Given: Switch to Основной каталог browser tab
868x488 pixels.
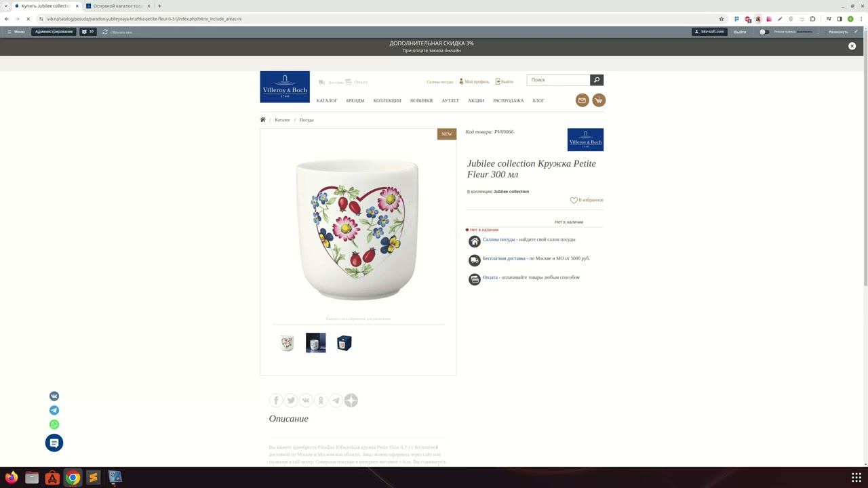Looking at the screenshot, I should [x=117, y=6].
